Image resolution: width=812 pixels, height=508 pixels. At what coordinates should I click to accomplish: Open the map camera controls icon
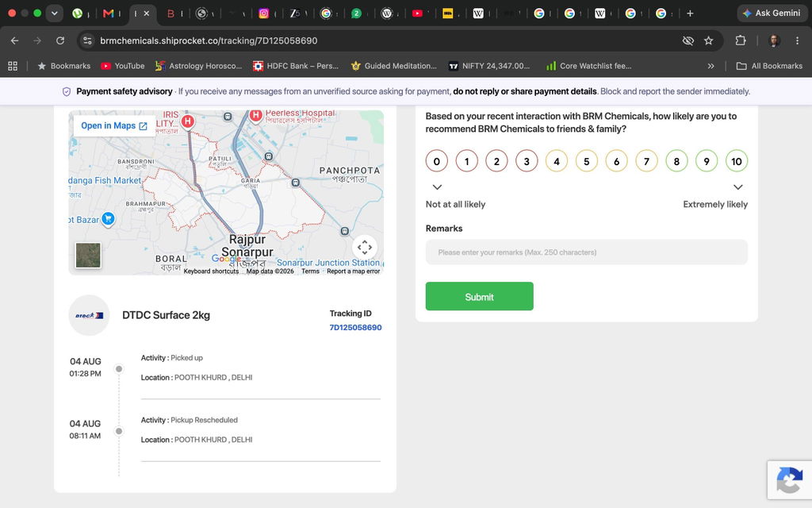pos(365,248)
